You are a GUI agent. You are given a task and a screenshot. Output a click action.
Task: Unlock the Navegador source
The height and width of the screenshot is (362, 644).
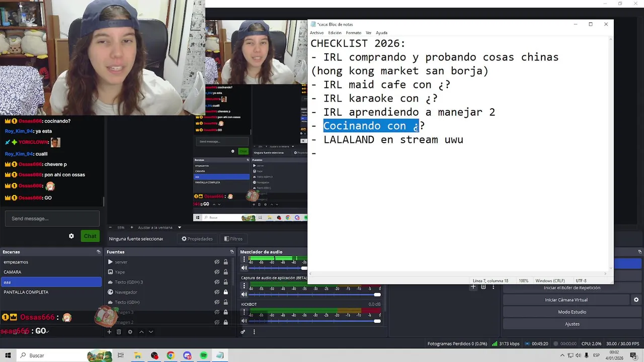pyautogui.click(x=226, y=292)
